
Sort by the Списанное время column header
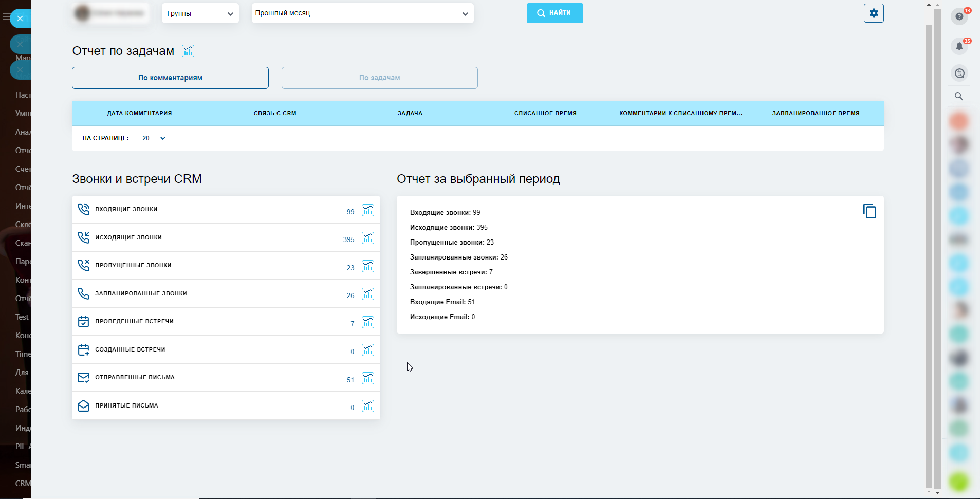[x=545, y=113]
